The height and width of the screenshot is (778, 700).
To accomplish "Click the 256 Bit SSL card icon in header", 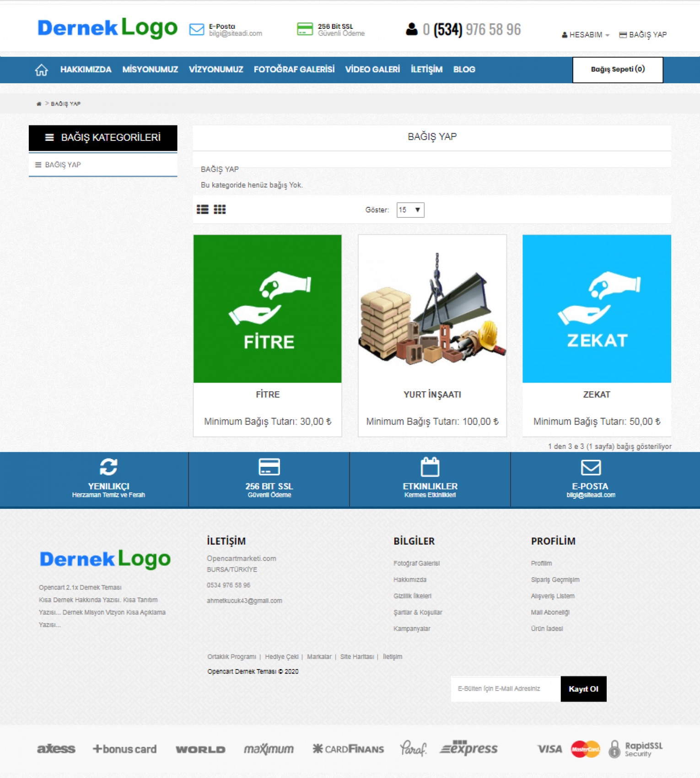I will coord(305,29).
